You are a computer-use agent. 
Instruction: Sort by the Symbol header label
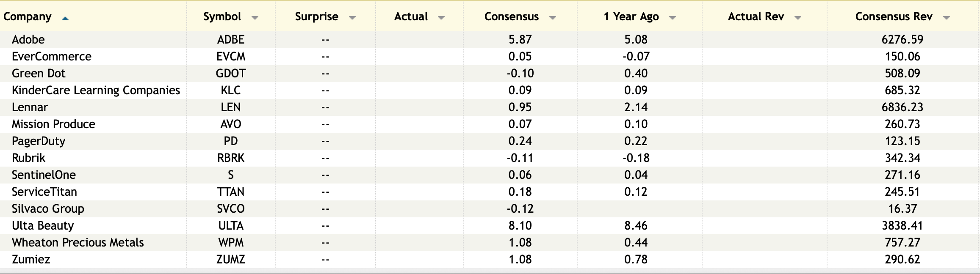coord(222,16)
